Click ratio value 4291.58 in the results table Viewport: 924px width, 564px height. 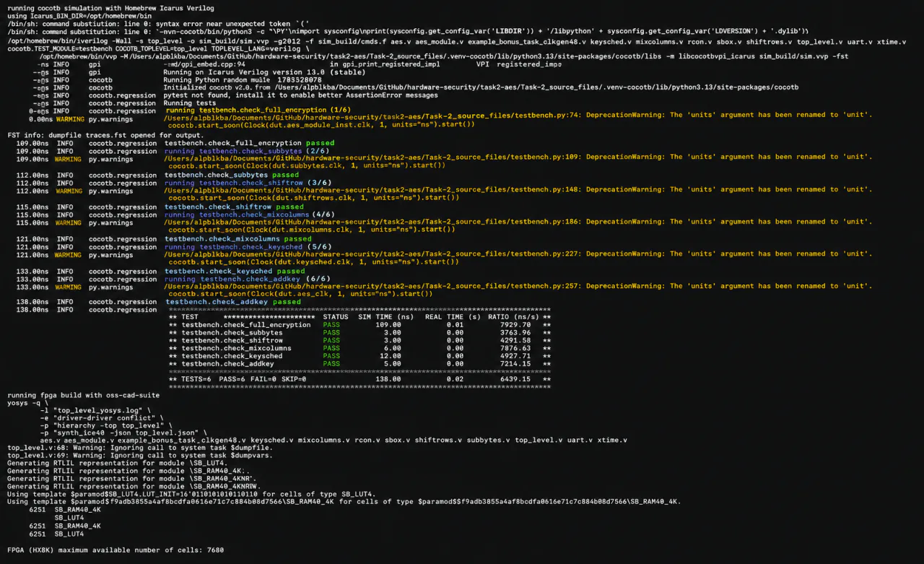(x=515, y=341)
